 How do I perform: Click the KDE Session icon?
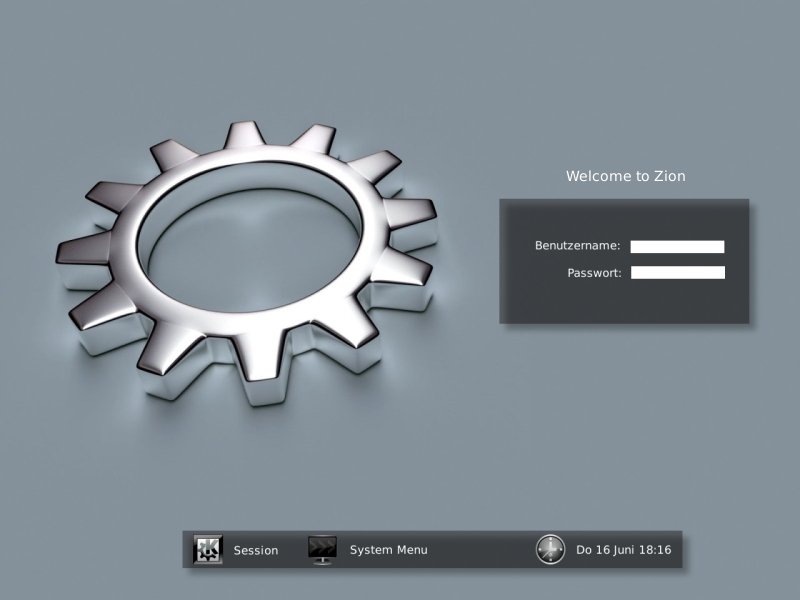point(208,549)
